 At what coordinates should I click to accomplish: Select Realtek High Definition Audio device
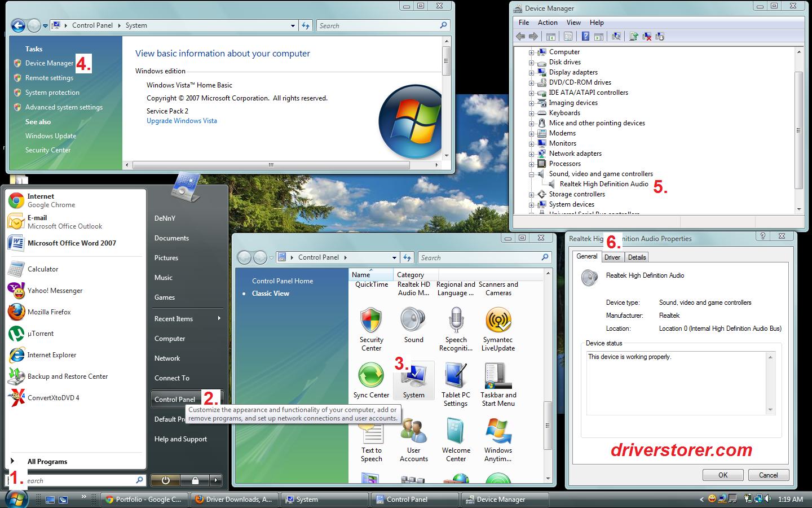[x=604, y=184]
